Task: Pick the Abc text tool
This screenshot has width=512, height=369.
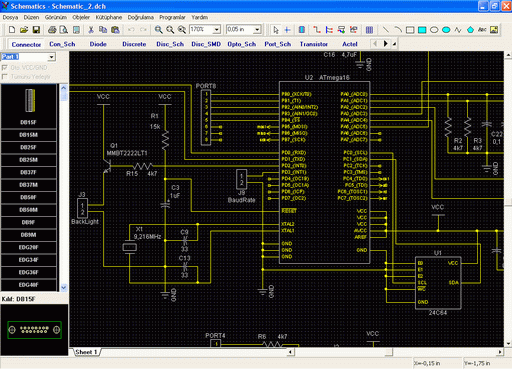Action: 482,30
